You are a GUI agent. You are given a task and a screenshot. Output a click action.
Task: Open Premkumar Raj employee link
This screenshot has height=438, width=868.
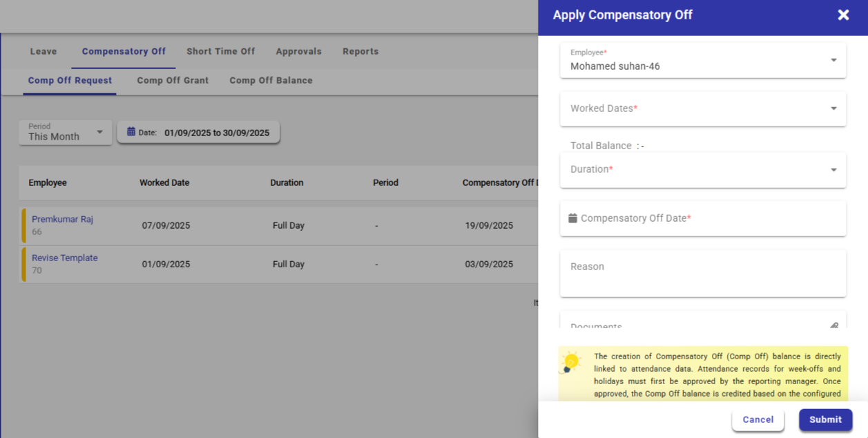(62, 220)
